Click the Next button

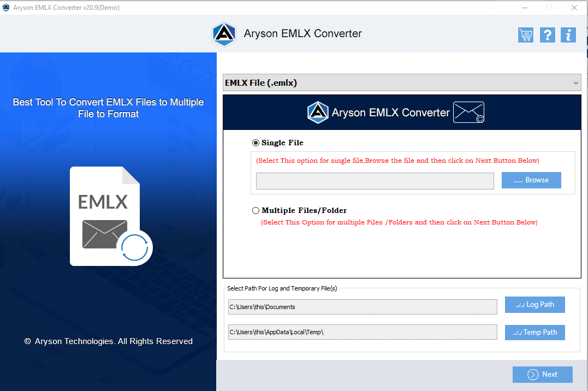pyautogui.click(x=542, y=375)
